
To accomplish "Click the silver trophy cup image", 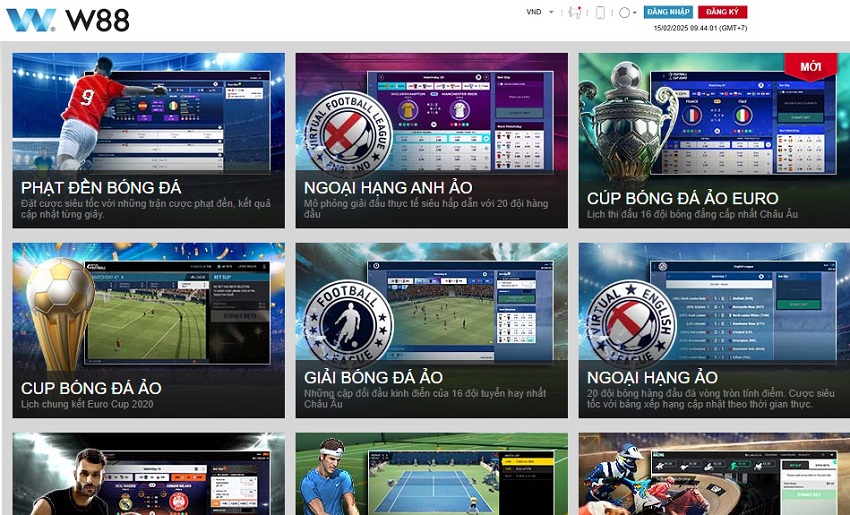I will point(627,122).
